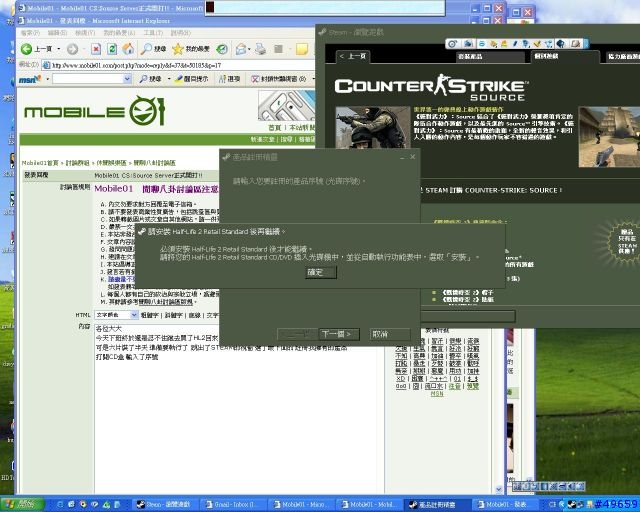Open the History/Media icon in IE toolbar
Viewport: 640px width, 512px height.
pyautogui.click(x=222, y=49)
